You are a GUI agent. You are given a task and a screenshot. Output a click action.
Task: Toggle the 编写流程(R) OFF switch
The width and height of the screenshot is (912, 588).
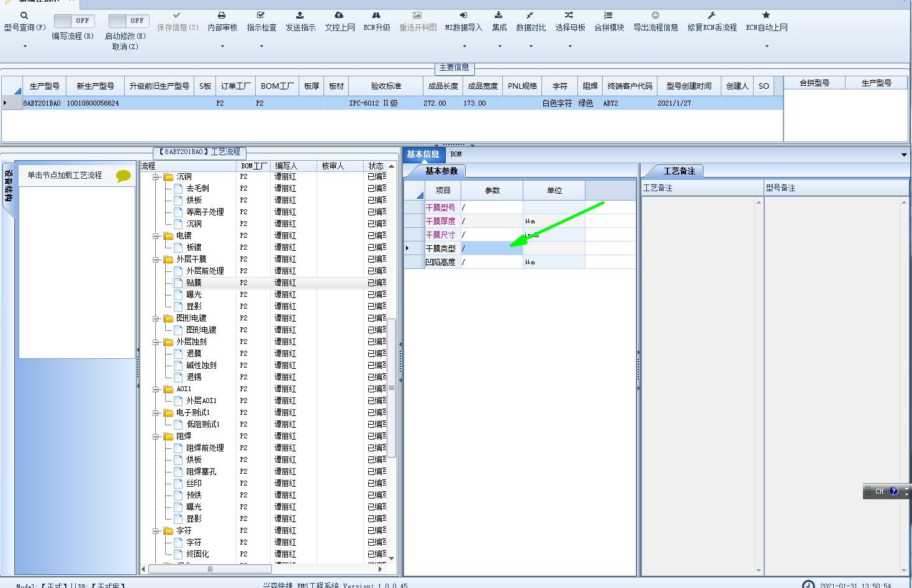tap(74, 21)
